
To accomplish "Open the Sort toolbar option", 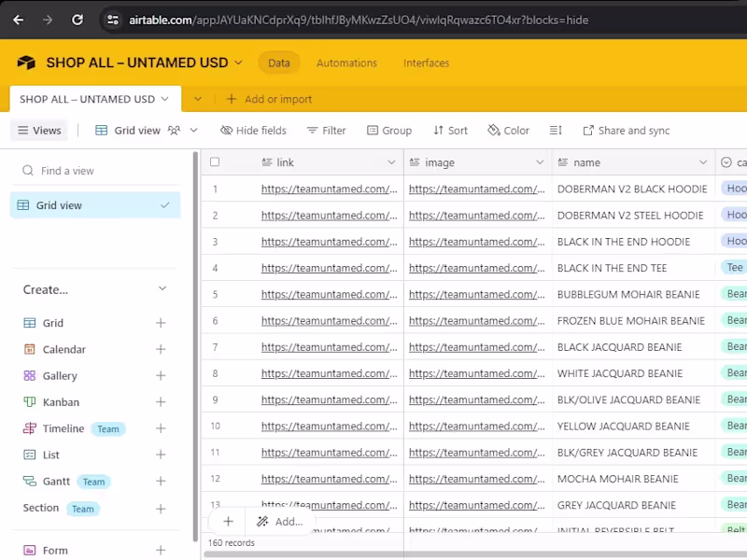I will (450, 131).
